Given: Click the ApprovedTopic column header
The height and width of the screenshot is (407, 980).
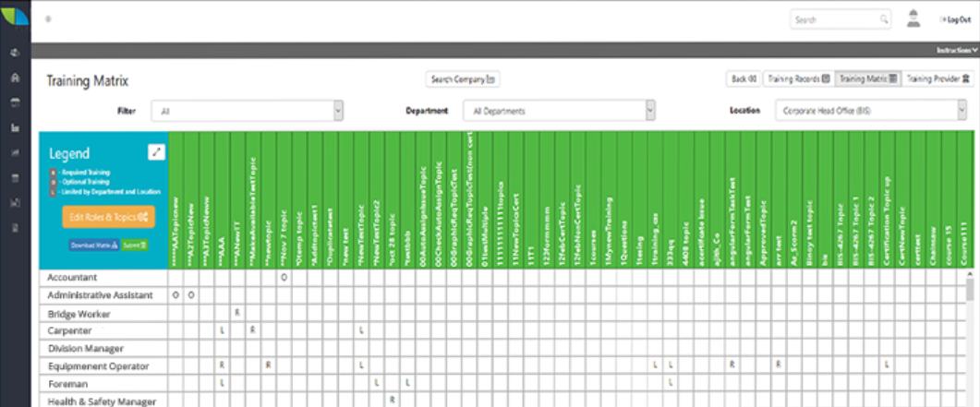Looking at the screenshot, I should tap(763, 199).
